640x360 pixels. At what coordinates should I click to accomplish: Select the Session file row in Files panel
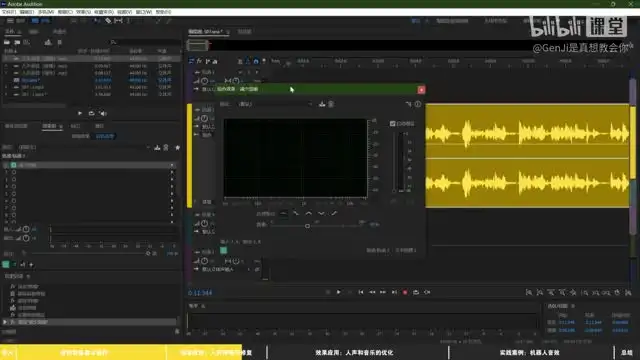[x=91, y=80]
